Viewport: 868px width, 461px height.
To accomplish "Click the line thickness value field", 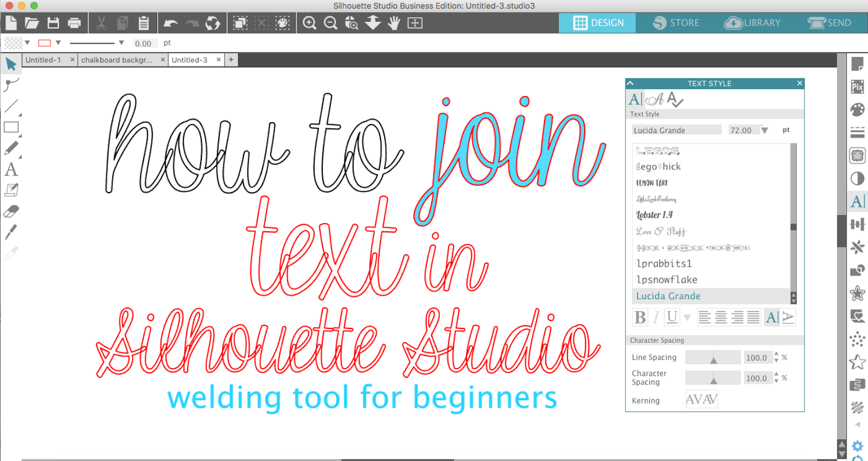I will [x=144, y=43].
